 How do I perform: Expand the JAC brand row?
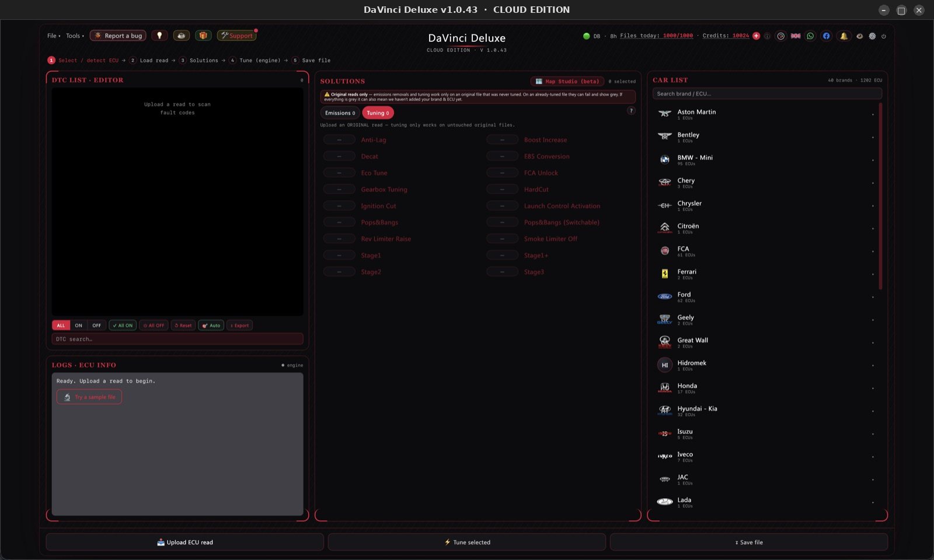[x=765, y=479]
